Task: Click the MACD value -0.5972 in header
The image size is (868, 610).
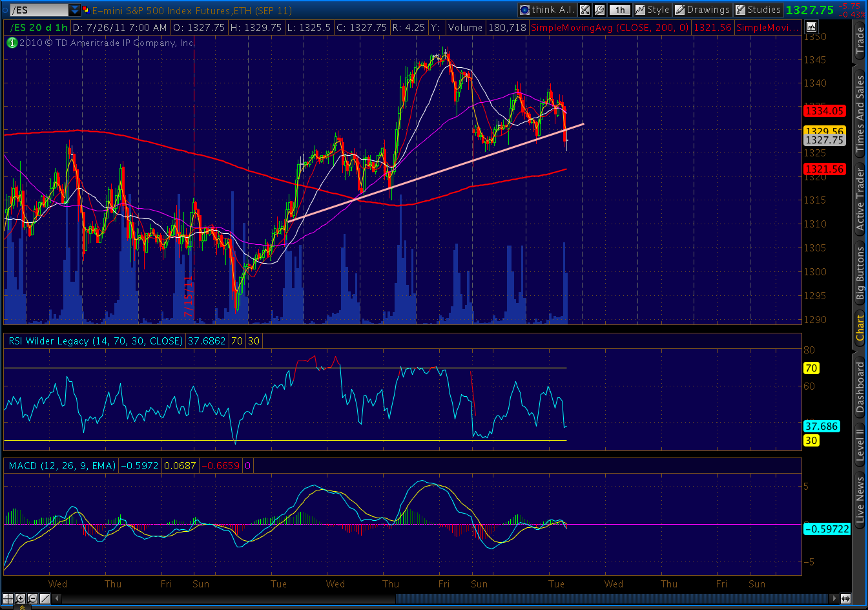Action: pyautogui.click(x=139, y=465)
